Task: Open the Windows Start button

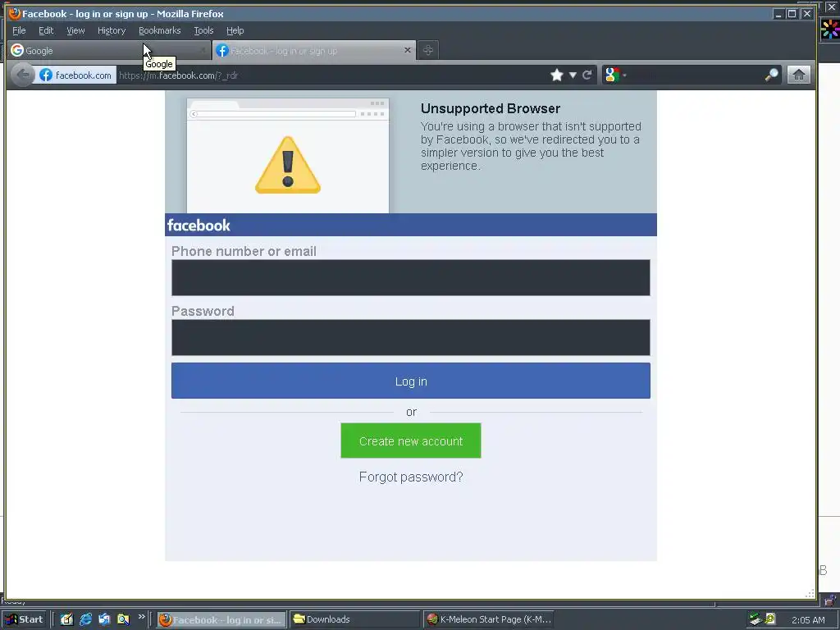Action: [x=24, y=619]
